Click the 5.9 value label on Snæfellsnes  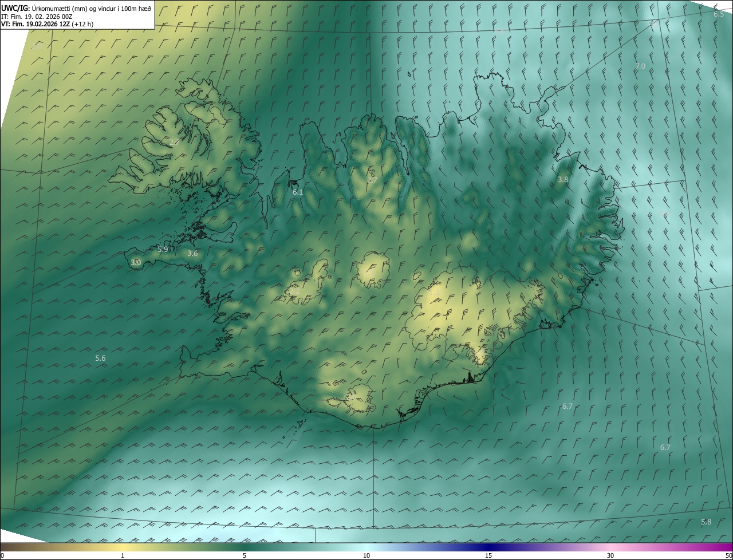(x=163, y=249)
